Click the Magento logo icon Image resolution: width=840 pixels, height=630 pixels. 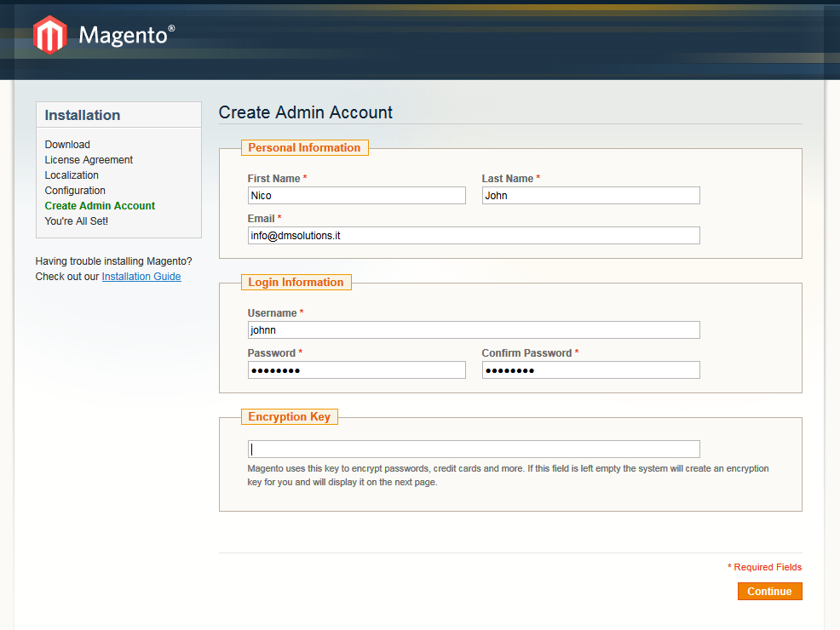tap(49, 35)
